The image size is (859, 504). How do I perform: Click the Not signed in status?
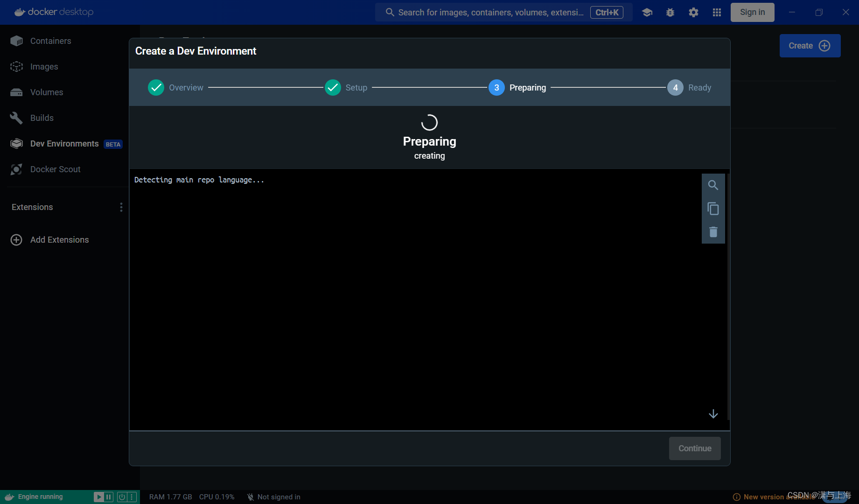point(274,497)
